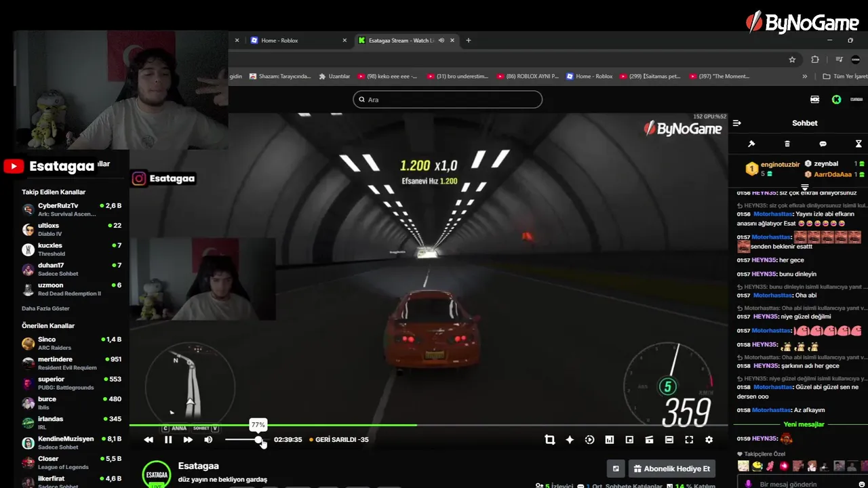Click the sparkle icon in player controls

570,440
